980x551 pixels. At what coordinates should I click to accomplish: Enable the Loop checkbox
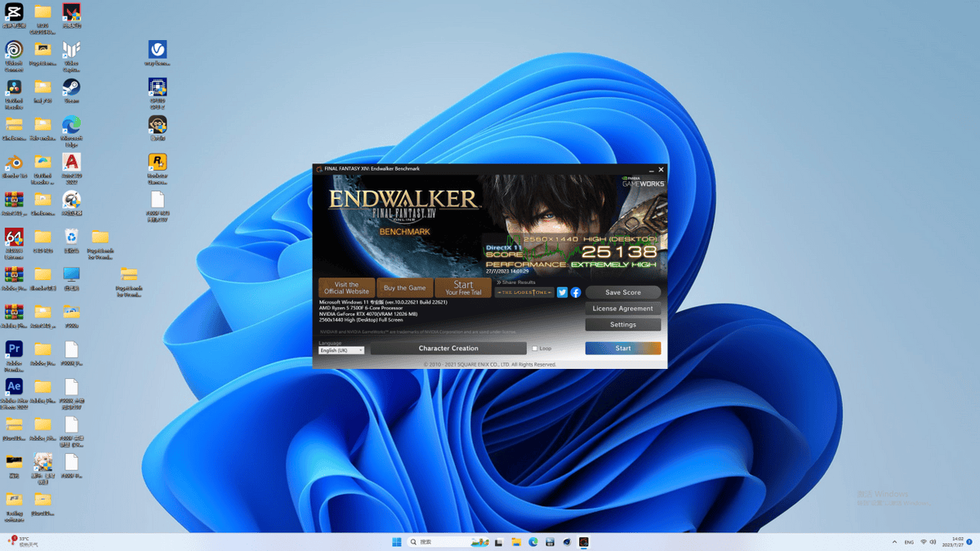pos(535,349)
